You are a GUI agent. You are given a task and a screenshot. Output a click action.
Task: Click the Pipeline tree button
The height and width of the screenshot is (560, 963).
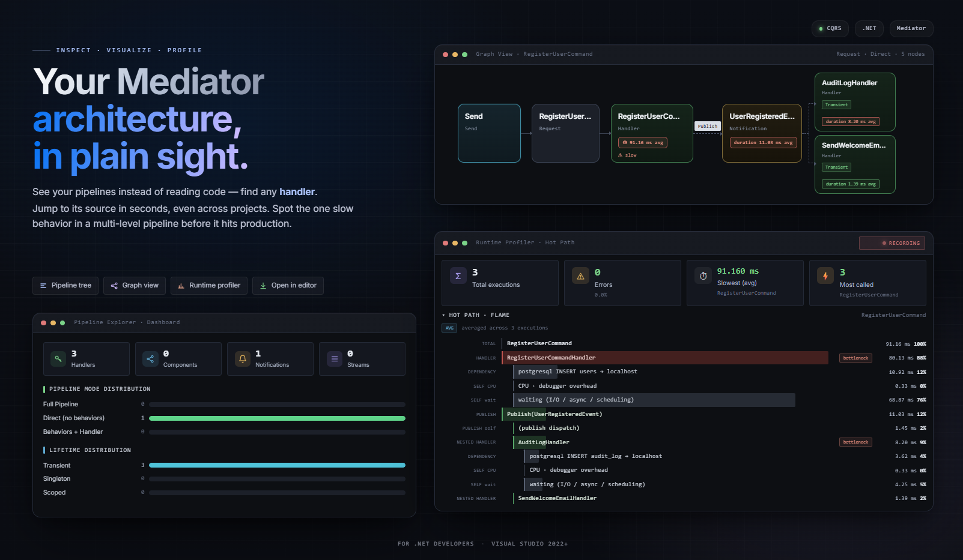[x=65, y=286]
